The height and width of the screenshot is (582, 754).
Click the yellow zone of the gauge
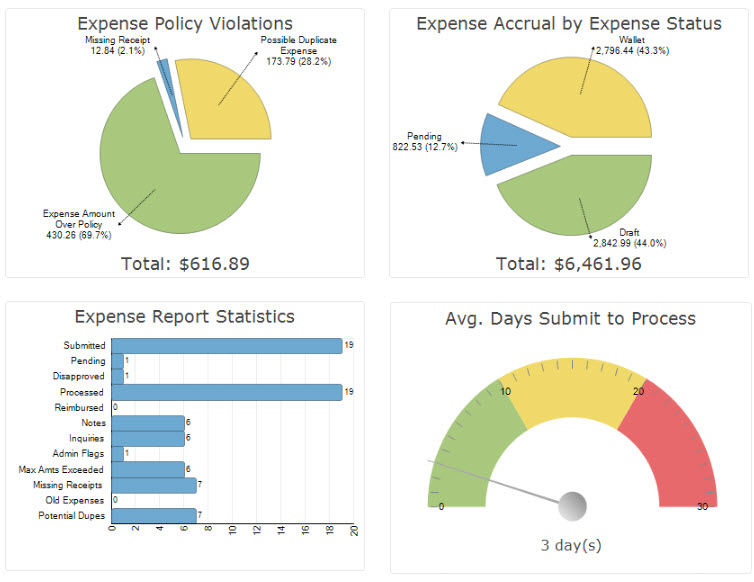coord(572,387)
